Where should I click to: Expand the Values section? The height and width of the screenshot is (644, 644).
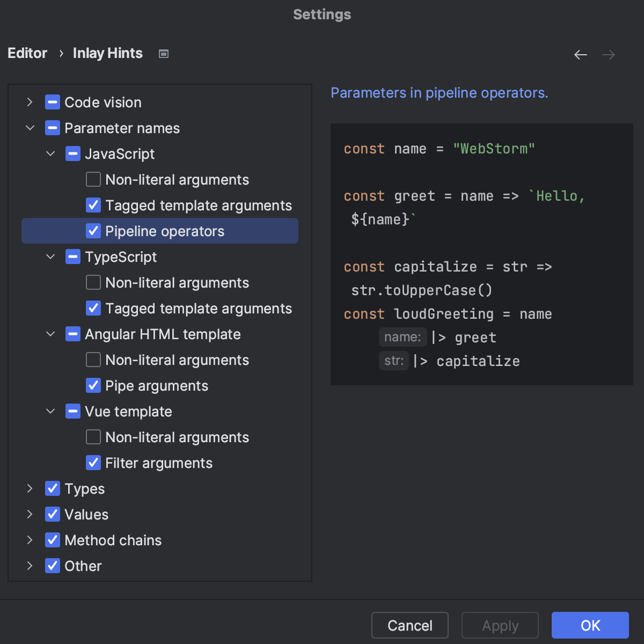(30, 514)
